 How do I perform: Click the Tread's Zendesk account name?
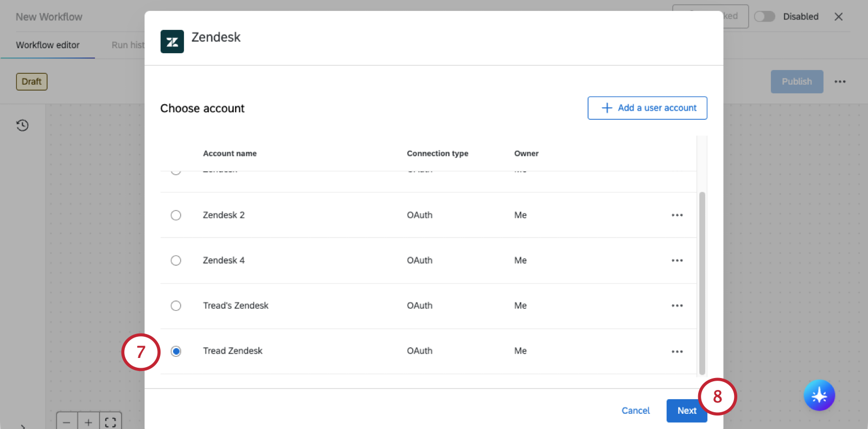coord(235,306)
